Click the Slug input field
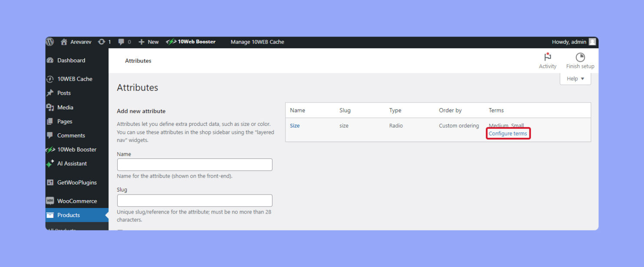Screen dimensions: 644x267 click(x=194, y=200)
